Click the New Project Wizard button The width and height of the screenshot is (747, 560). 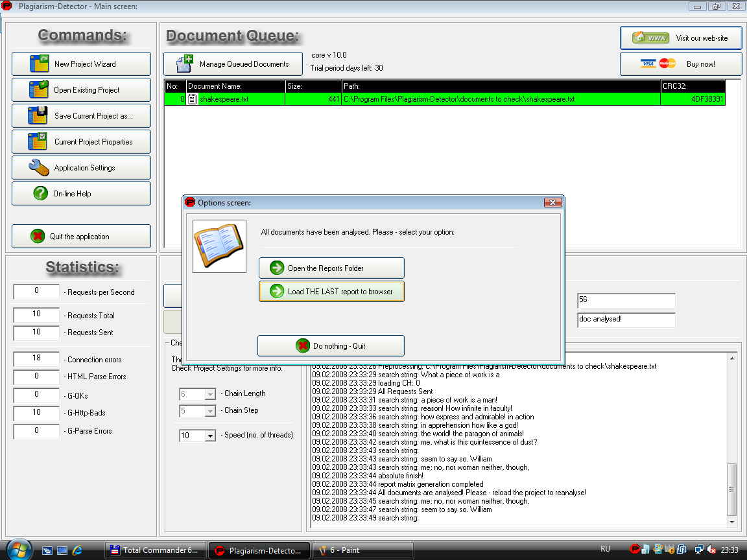tap(81, 64)
